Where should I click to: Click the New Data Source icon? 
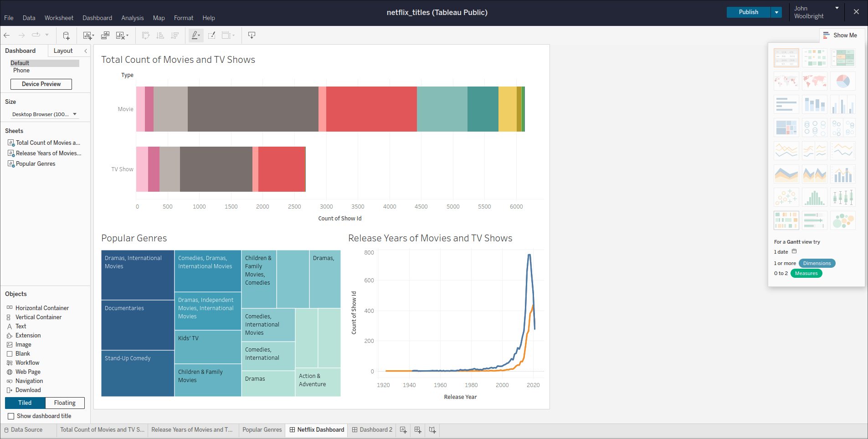point(66,35)
